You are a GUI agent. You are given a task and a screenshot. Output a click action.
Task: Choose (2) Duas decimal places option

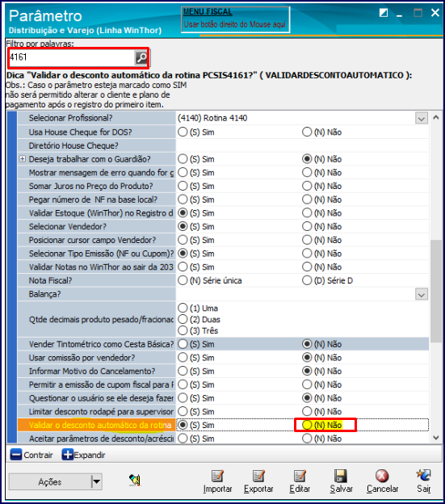pos(183,319)
